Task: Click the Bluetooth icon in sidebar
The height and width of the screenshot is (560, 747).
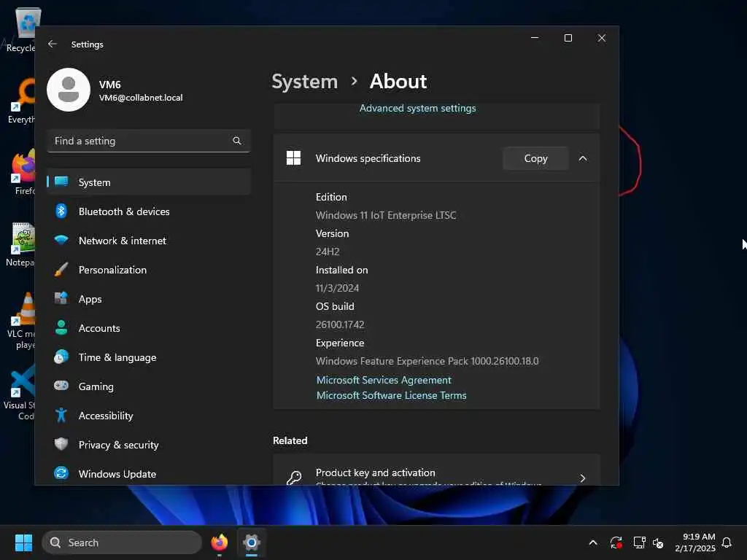Action: 61,211
